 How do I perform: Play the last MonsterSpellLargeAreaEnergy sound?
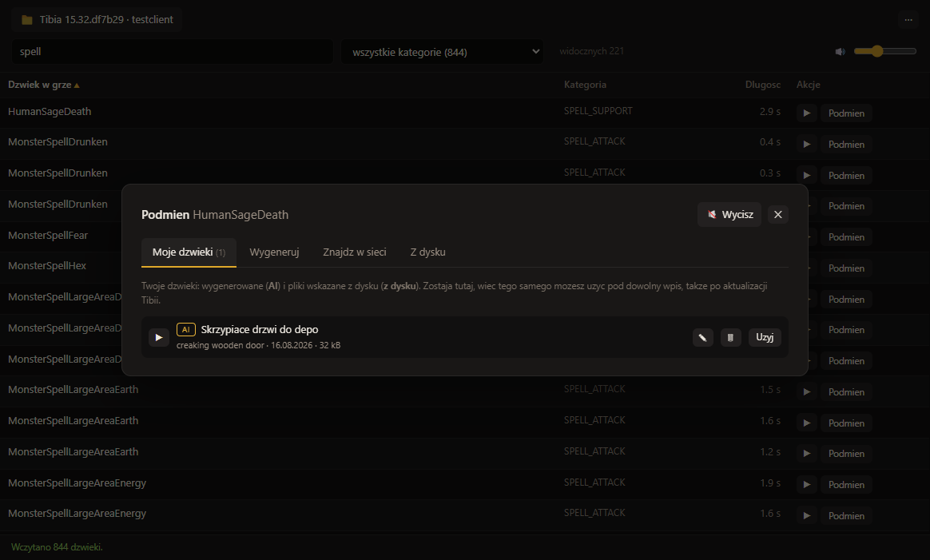coord(807,515)
